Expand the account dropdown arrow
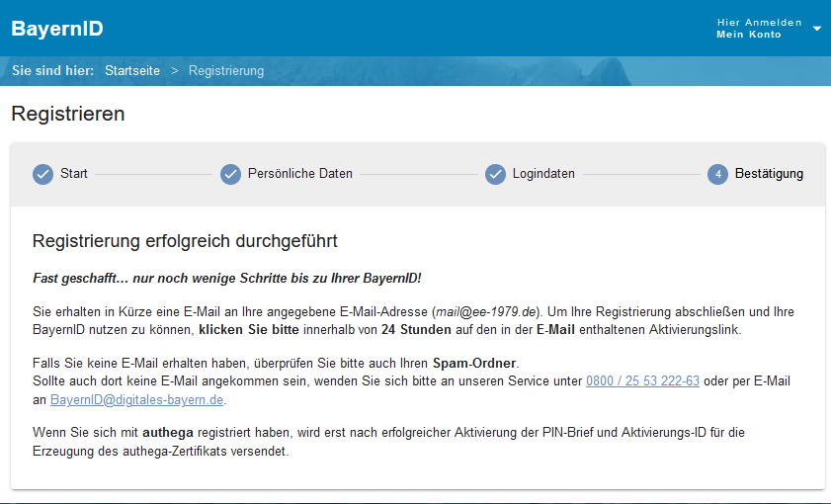The height and width of the screenshot is (504, 831). pyautogui.click(x=817, y=29)
